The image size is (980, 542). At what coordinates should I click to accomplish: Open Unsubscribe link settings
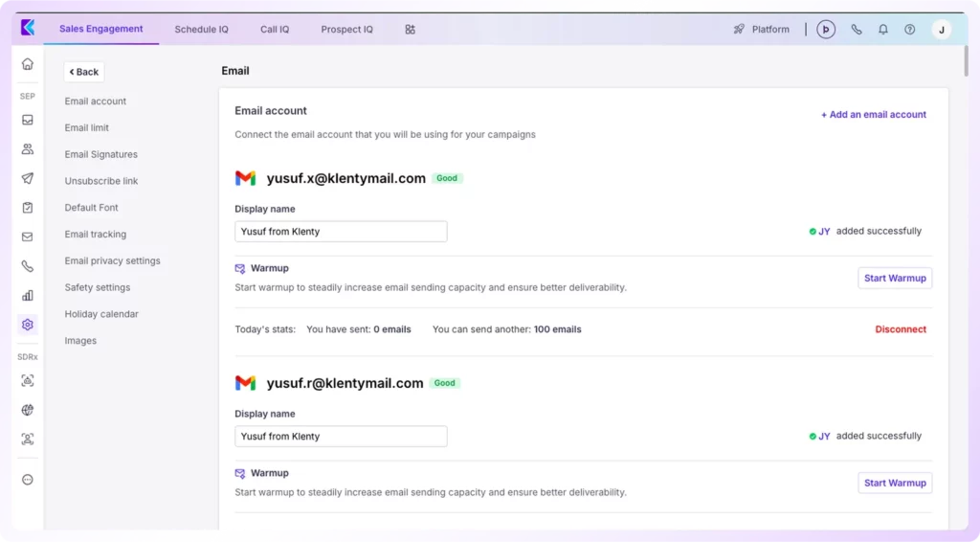(101, 181)
